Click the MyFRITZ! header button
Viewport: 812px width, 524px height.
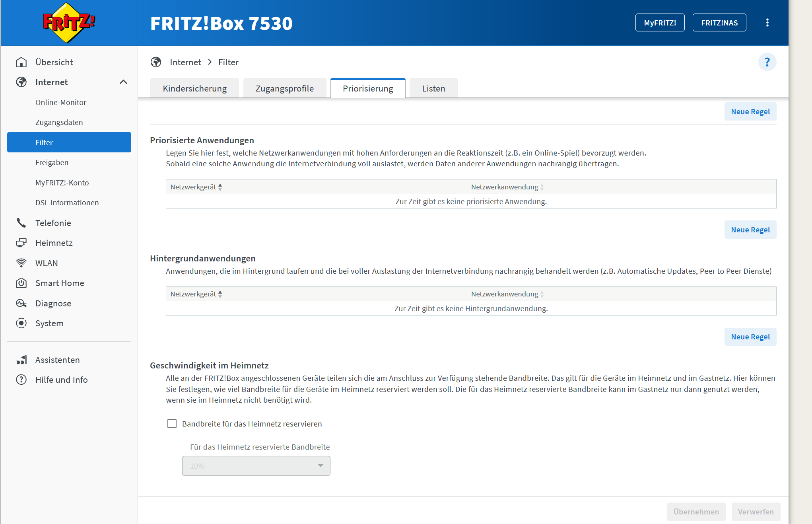point(660,23)
